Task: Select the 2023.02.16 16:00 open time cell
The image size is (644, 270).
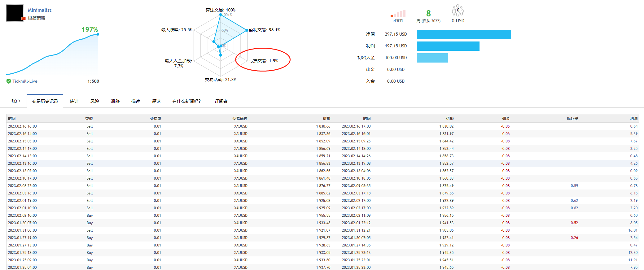Action: (22, 126)
